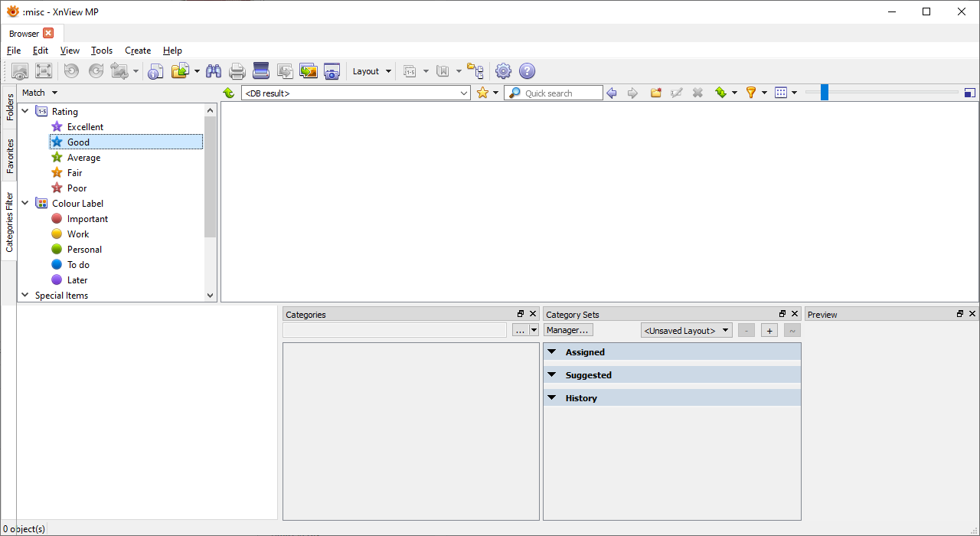Open the Tools menu
Image resolution: width=980 pixels, height=536 pixels.
[101, 51]
